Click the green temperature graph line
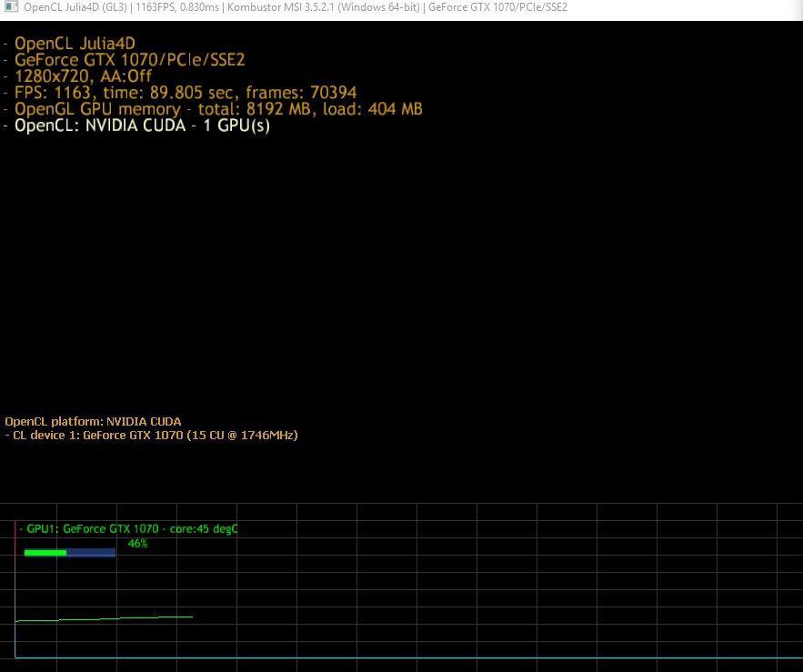Viewport: 803px width, 672px height. 104,618
